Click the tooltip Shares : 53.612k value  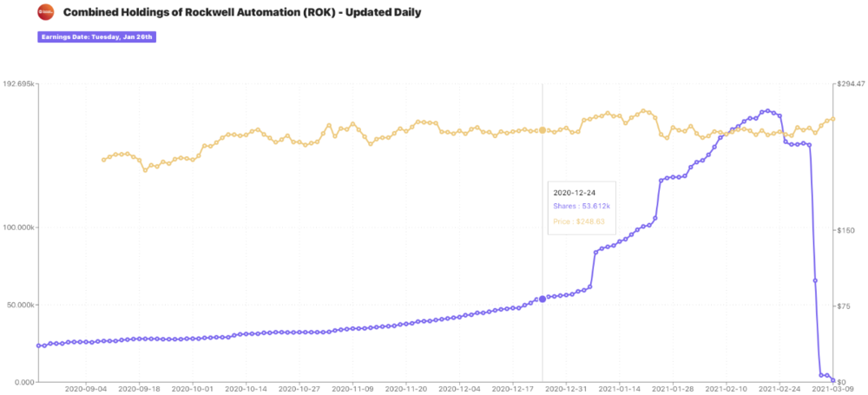[582, 206]
